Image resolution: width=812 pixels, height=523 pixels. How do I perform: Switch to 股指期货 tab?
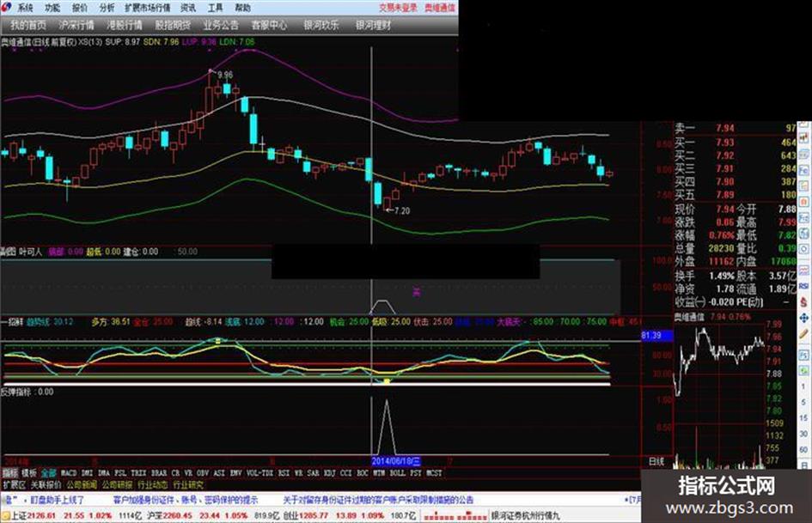coord(173,25)
